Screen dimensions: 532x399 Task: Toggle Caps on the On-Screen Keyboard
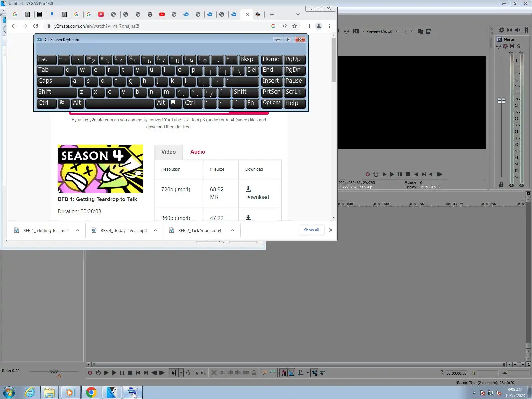point(53,81)
